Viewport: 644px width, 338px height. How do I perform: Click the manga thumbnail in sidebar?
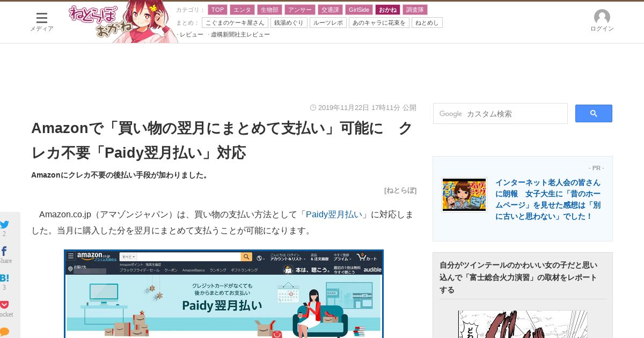pos(523,324)
